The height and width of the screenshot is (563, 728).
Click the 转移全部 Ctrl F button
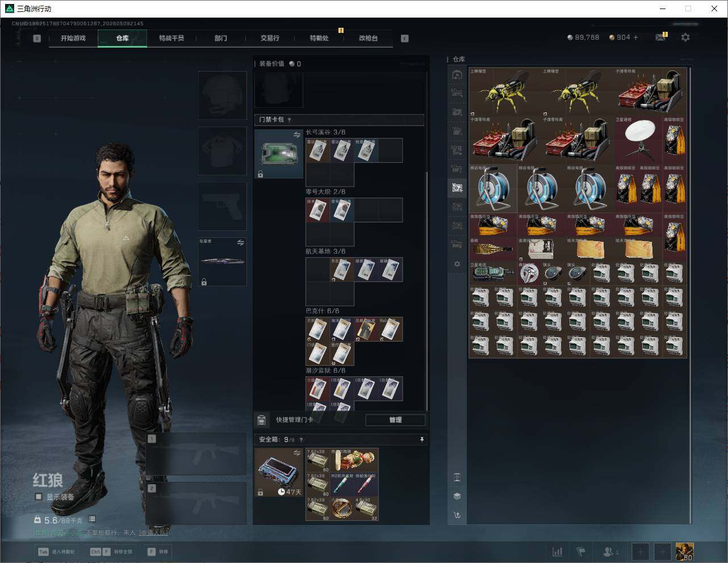(111, 552)
